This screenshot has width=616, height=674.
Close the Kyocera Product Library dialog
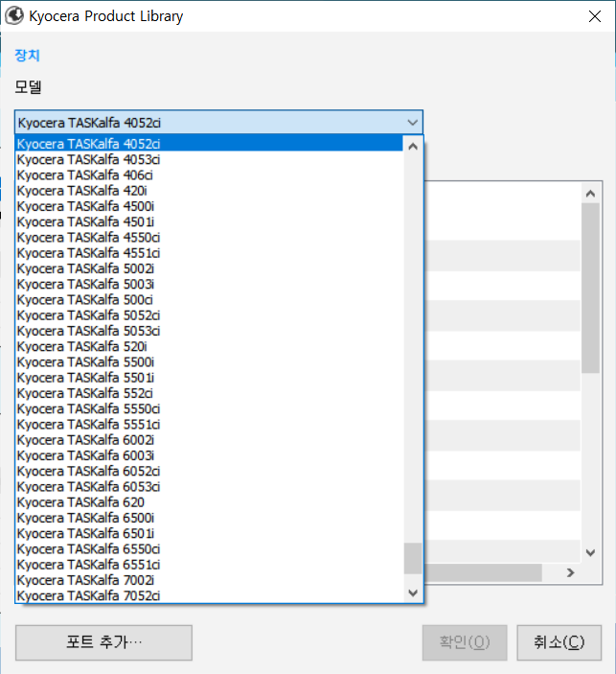click(595, 16)
